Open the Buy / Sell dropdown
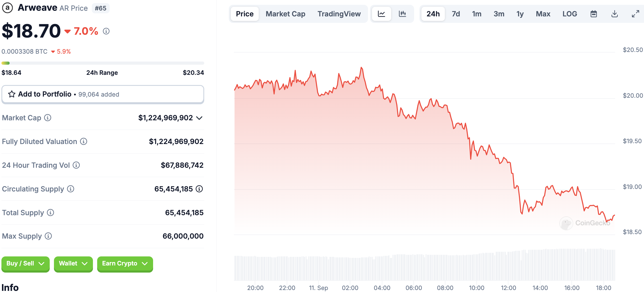Screen dimensions: 644x292 pos(25,264)
